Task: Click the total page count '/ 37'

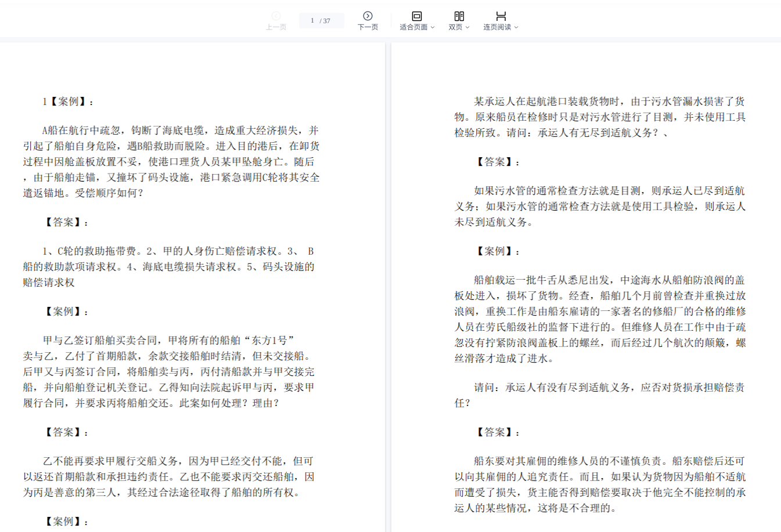Action: (x=325, y=21)
